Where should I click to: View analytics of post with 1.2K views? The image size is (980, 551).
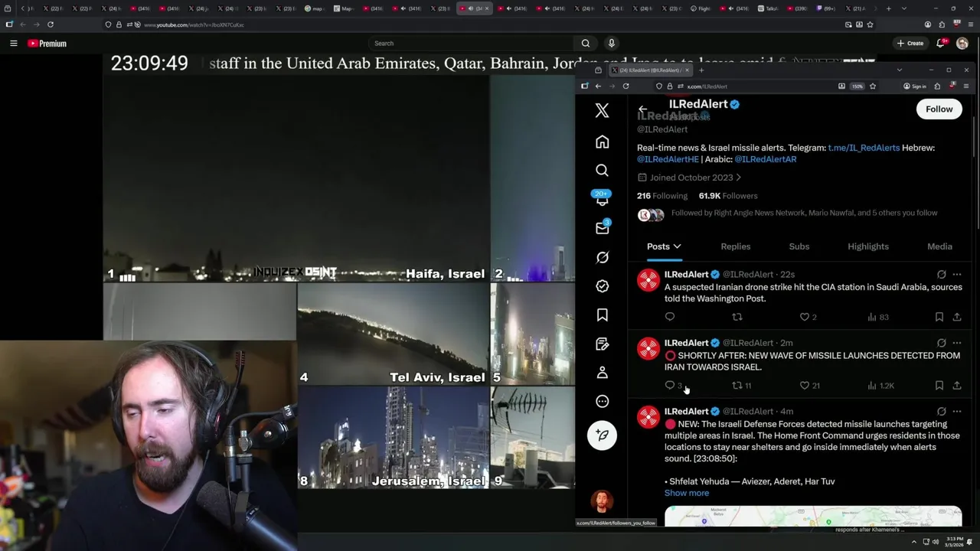(880, 386)
